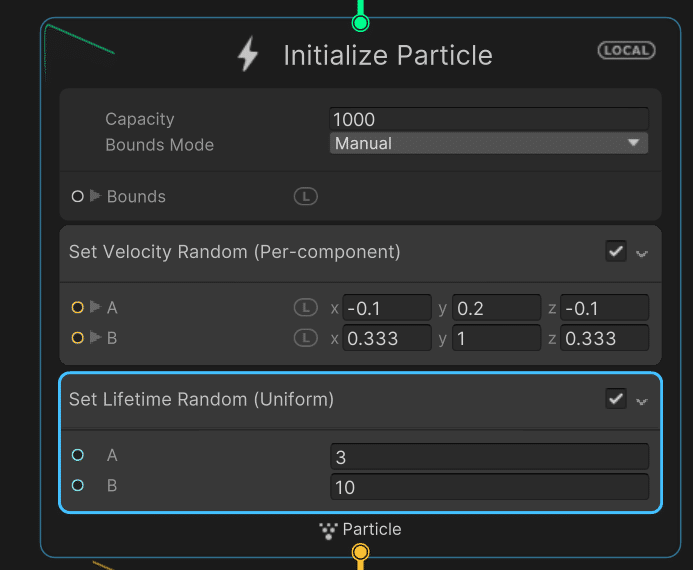Click the green input flow port at top
The width and height of the screenshot is (693, 570).
pos(361,22)
